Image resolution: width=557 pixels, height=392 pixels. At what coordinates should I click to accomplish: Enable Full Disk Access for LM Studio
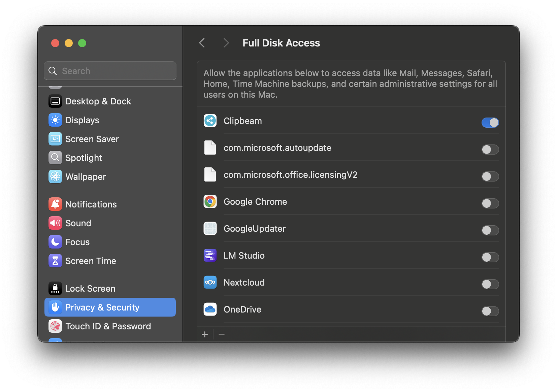pos(490,257)
